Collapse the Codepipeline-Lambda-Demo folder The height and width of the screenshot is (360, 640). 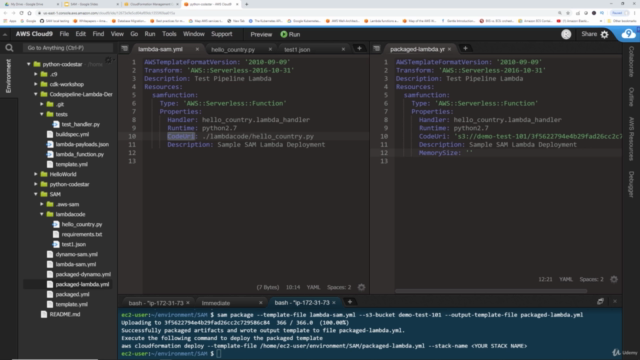36,94
